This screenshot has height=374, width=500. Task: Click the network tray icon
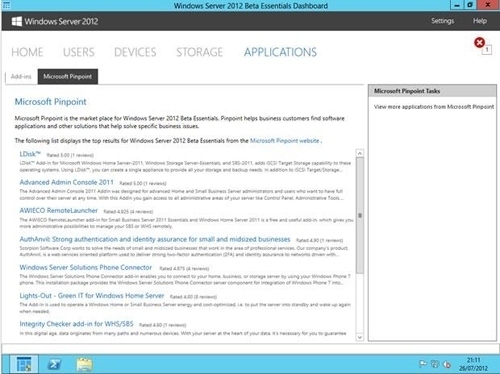(x=435, y=364)
